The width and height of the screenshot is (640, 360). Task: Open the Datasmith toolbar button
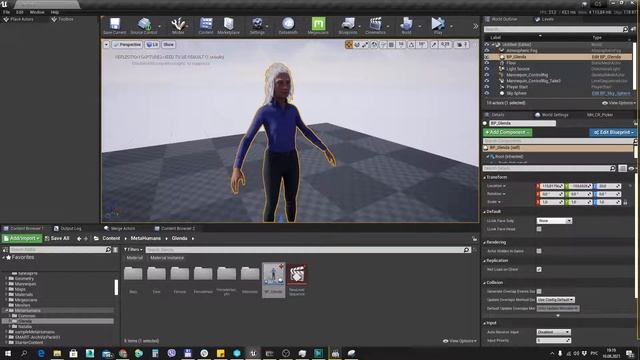coord(288,26)
